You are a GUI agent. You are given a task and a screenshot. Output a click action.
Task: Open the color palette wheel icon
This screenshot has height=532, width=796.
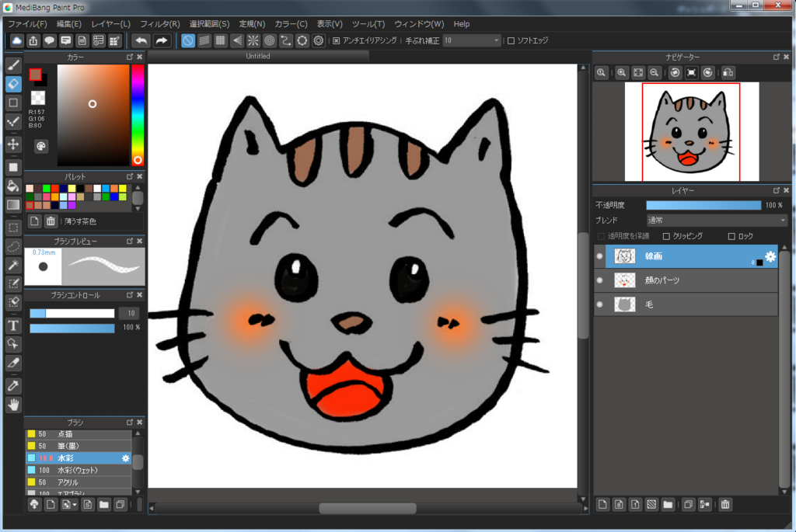pos(40,146)
